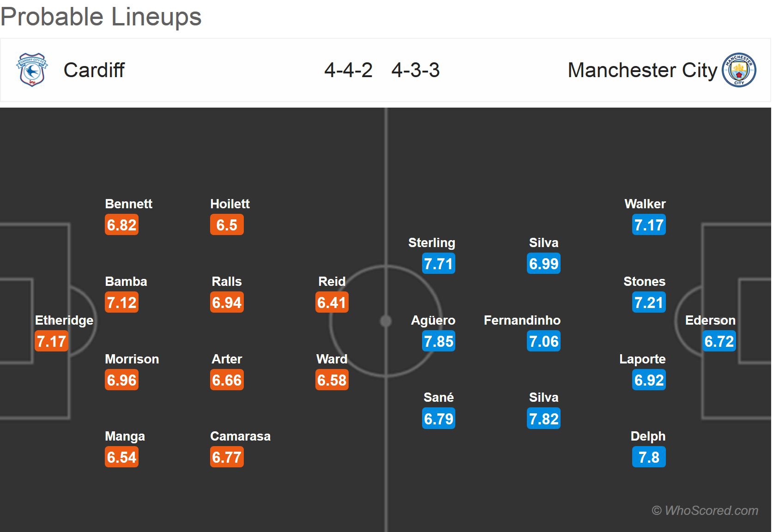
Task: Click Delph's 7.8 rating badge
Action: tap(649, 457)
